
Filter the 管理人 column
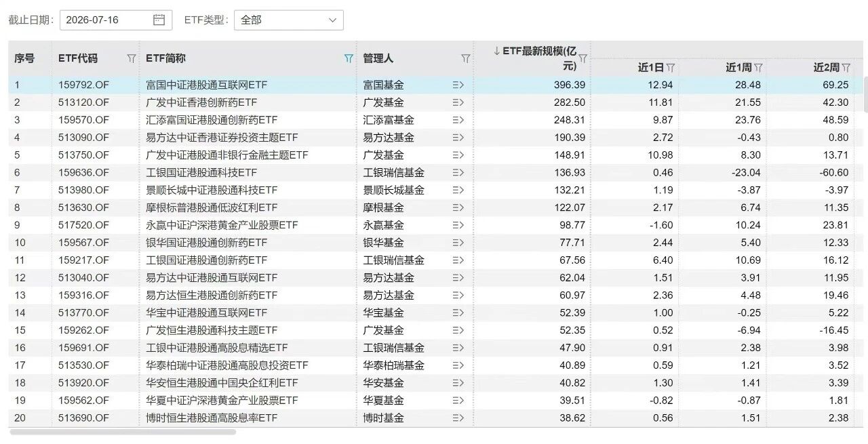pyautogui.click(x=465, y=58)
